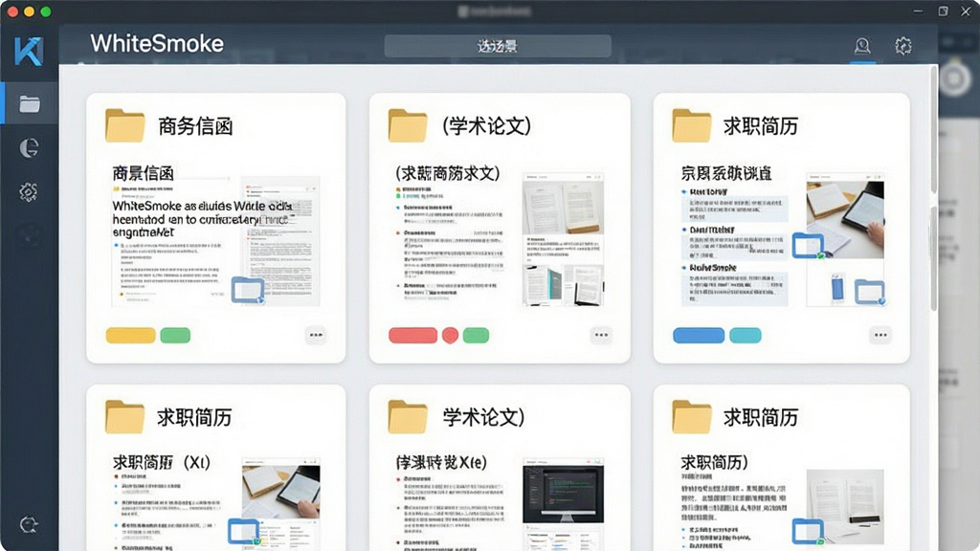Click the paragraph starting with "WhiteSmoke as"

[201, 219]
